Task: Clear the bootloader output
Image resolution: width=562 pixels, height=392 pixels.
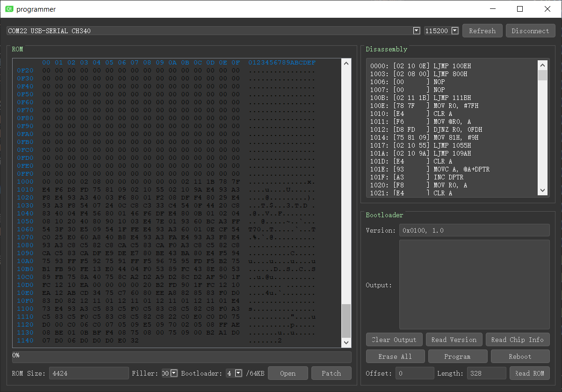Action: (394, 340)
